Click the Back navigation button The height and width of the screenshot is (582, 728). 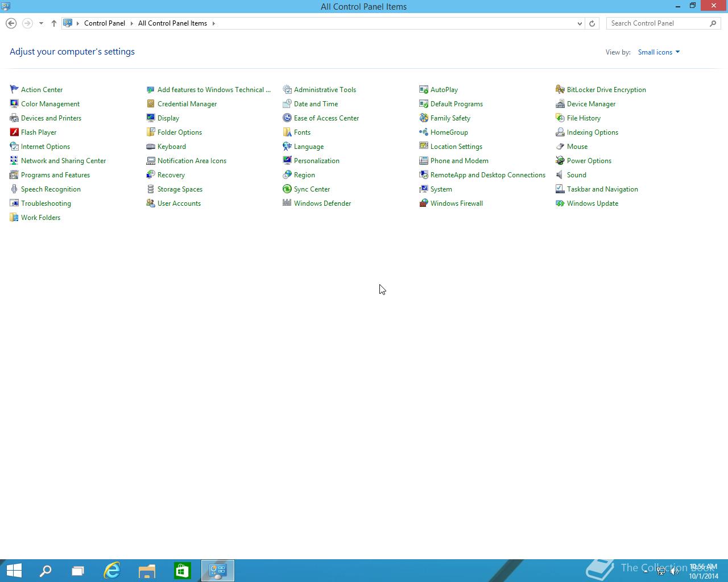click(x=11, y=23)
